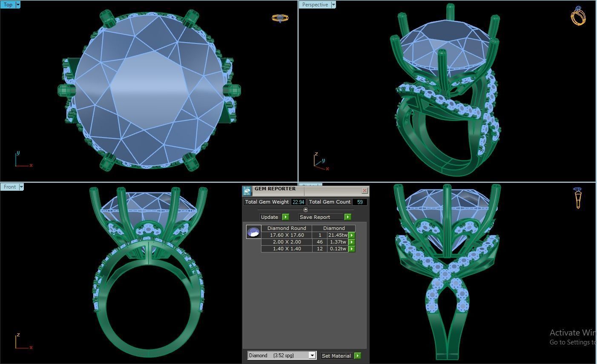Click green arrow for 1.37tw row
The image size is (597, 364).
point(352,242)
